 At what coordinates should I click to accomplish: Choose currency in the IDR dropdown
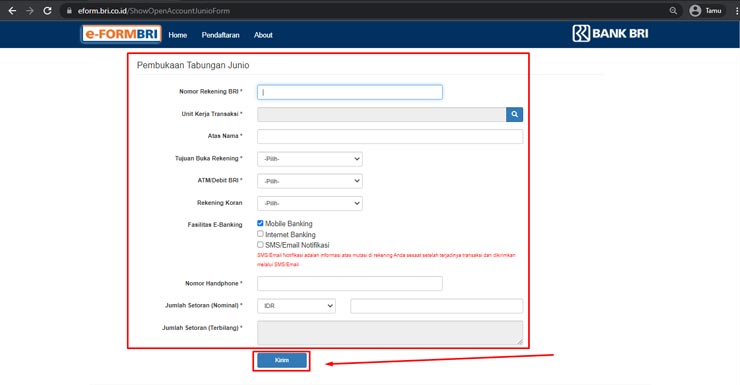pyautogui.click(x=296, y=306)
